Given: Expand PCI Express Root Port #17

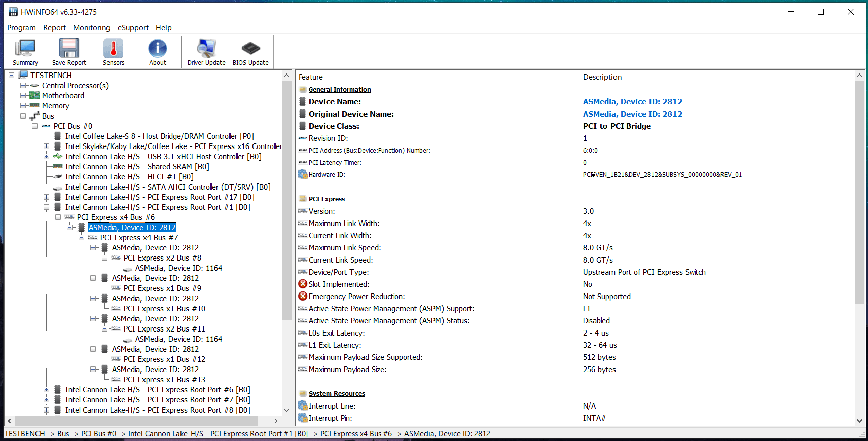Looking at the screenshot, I should (x=46, y=197).
